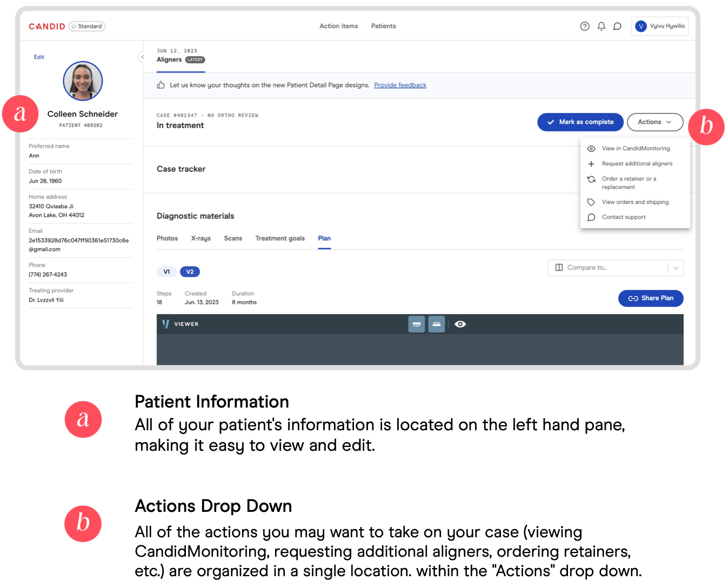Select Request additional aligners from the menu
The height and width of the screenshot is (587, 728).
click(637, 163)
